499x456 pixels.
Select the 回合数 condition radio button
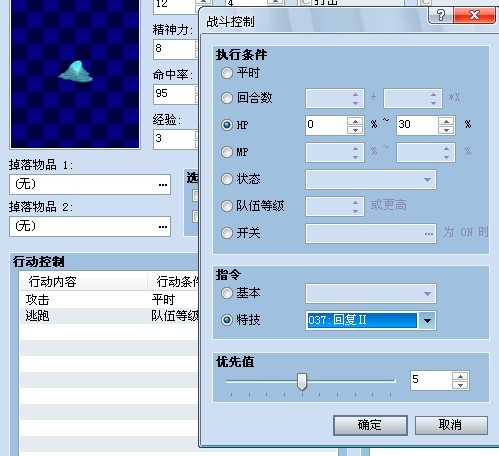pyautogui.click(x=227, y=98)
